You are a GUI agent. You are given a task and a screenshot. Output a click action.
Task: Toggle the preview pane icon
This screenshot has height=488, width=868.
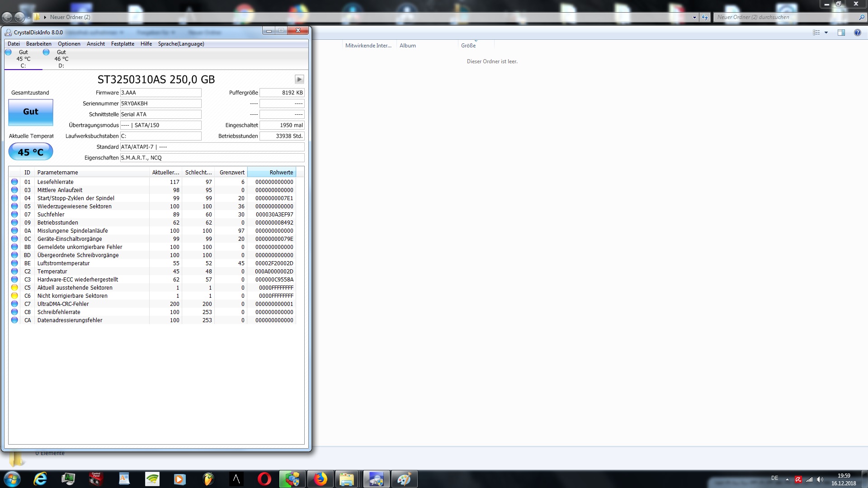[x=841, y=33]
